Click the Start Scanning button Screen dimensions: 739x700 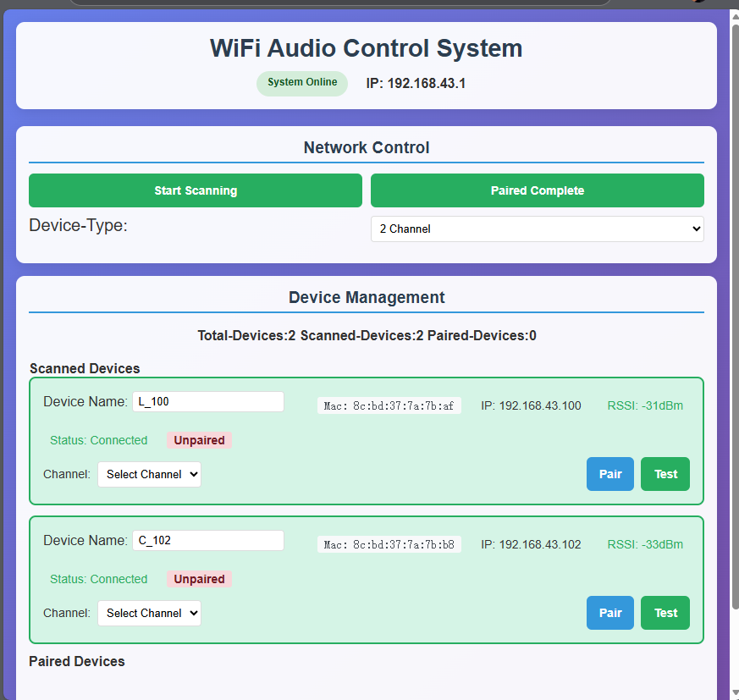point(196,190)
